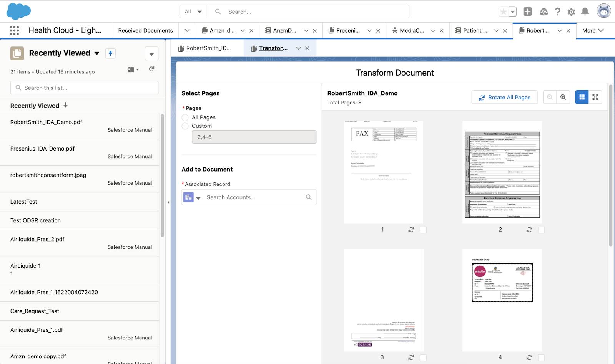Open the App Launcher grid icon

pos(14,30)
